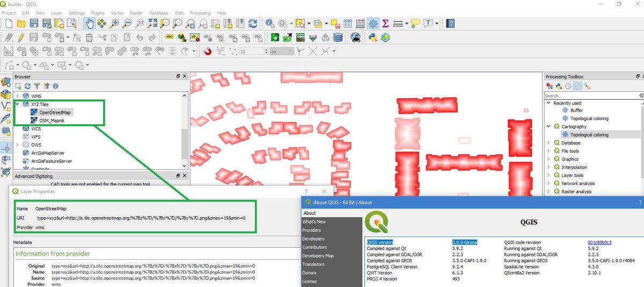Open the Plugins menu
The image size is (644, 287).
tap(98, 13)
